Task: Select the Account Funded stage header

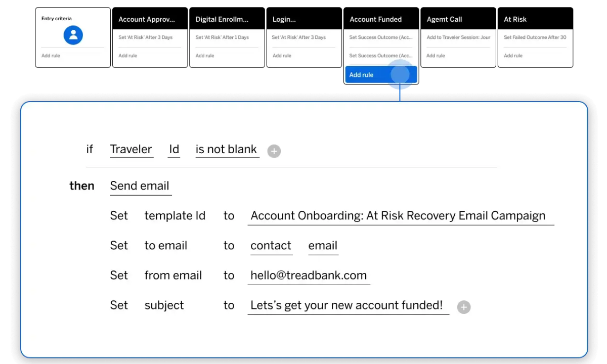Action: (x=381, y=19)
